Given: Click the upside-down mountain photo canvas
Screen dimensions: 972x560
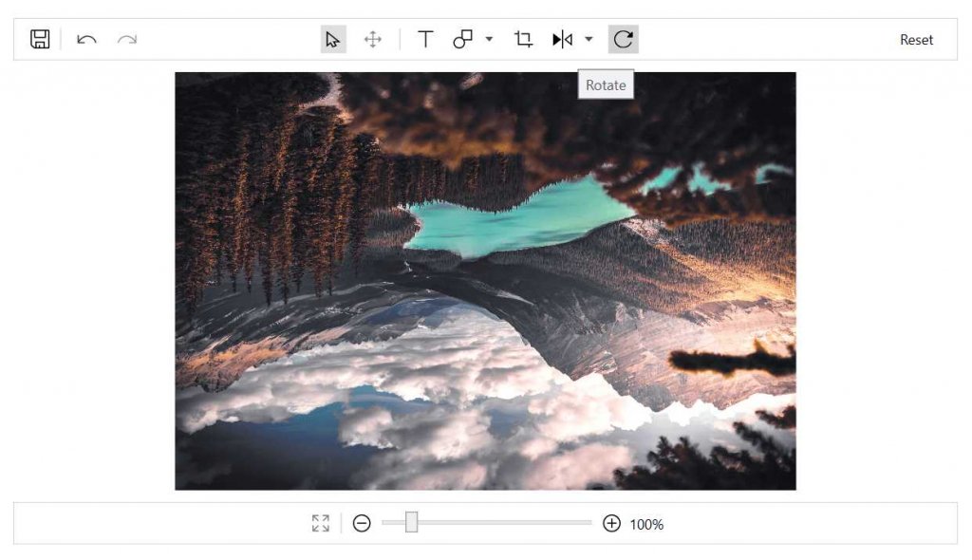Looking at the screenshot, I should coord(485,280).
